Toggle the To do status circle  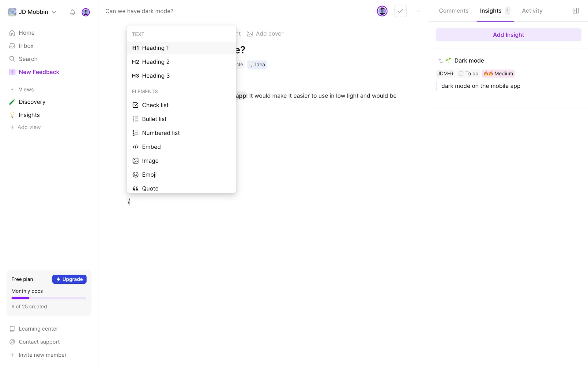(x=461, y=74)
